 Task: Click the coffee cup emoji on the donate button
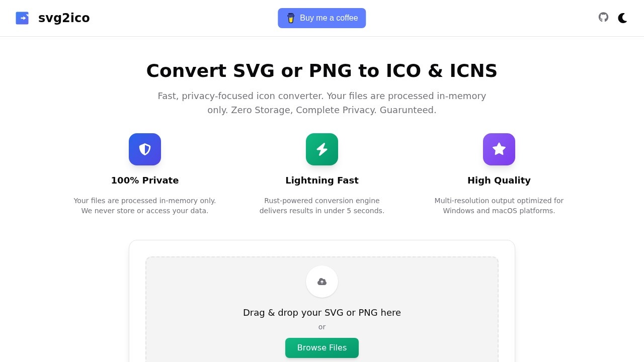click(x=291, y=18)
